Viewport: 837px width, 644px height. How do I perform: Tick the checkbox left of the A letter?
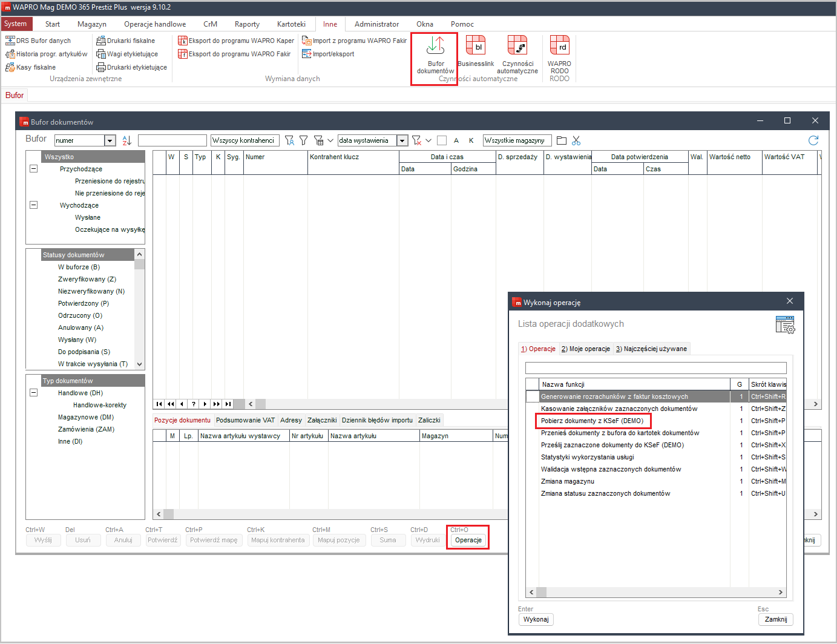tap(442, 140)
